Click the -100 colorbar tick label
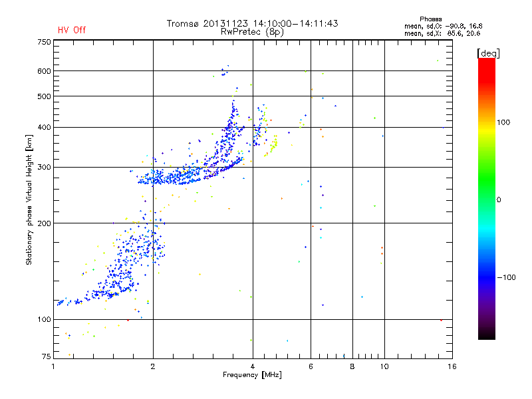This screenshot has width=532, height=399. tap(506, 277)
